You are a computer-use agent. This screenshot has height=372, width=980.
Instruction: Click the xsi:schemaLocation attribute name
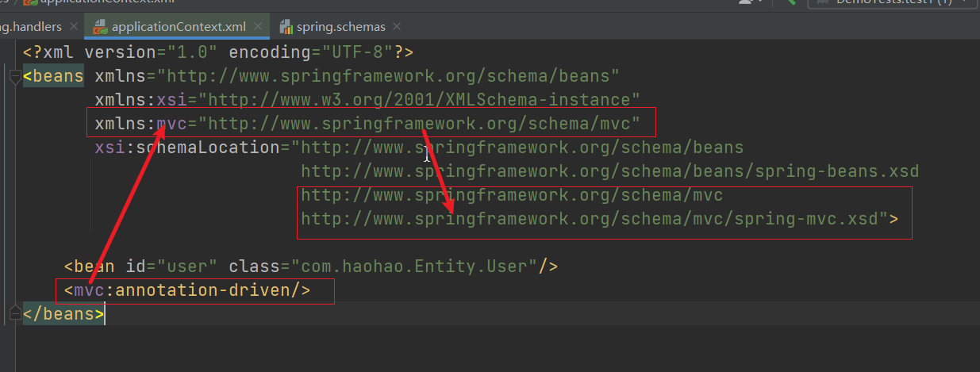coord(187,148)
